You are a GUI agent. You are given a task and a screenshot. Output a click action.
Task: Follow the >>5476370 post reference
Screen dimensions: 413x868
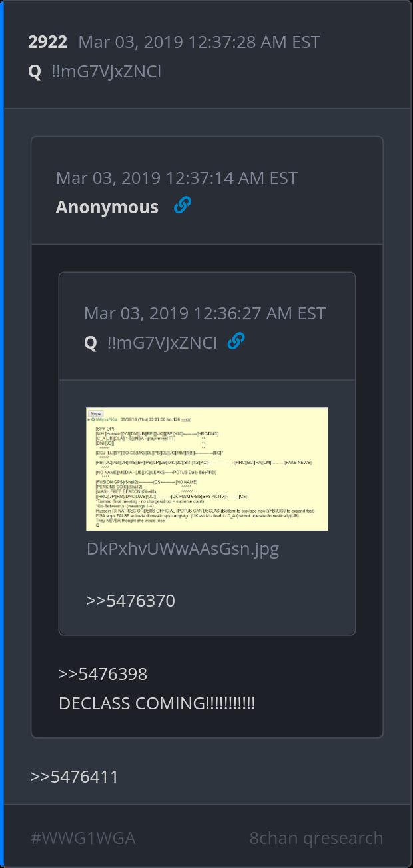(x=131, y=601)
